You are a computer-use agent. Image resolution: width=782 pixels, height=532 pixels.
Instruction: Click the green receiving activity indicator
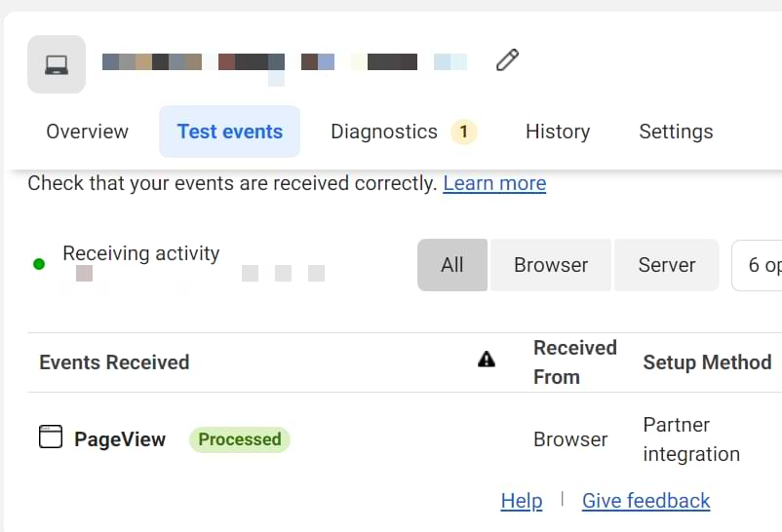point(39,263)
